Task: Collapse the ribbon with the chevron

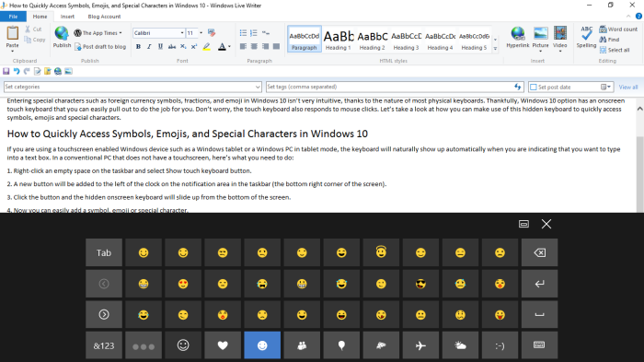Action: tap(628, 17)
